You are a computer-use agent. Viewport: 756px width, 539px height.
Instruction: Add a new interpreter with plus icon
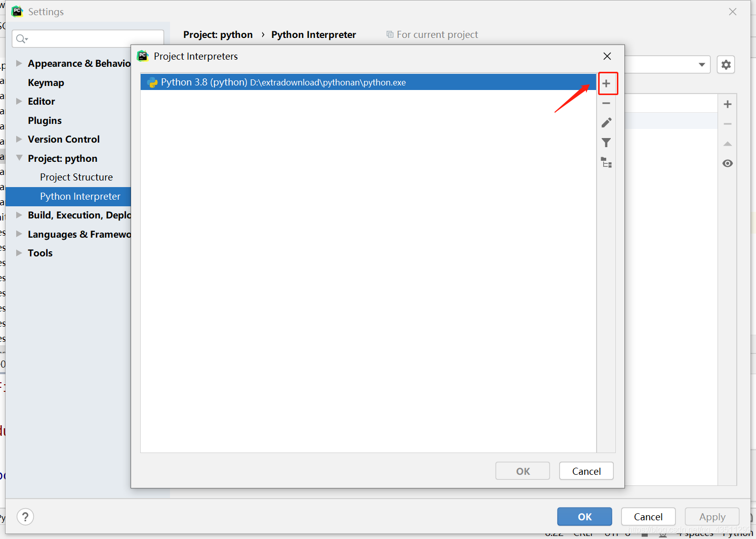pyautogui.click(x=606, y=83)
